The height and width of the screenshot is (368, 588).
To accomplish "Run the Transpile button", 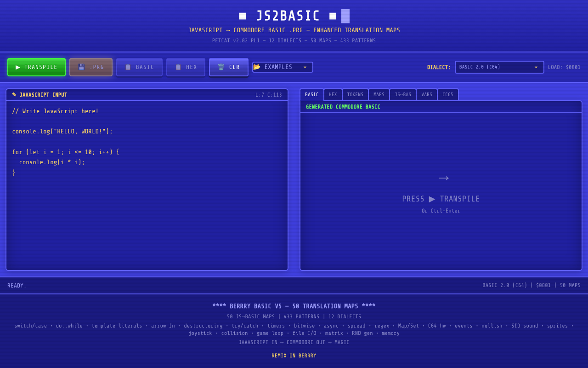I will click(x=36, y=67).
